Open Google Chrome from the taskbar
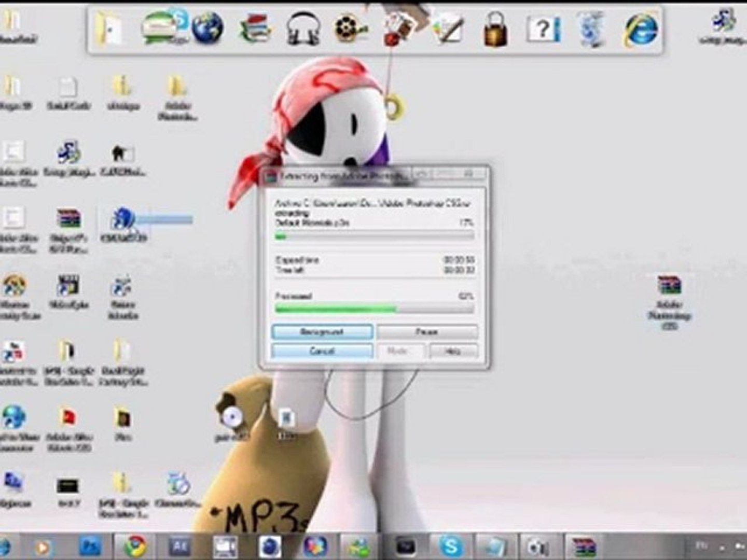 point(135,547)
